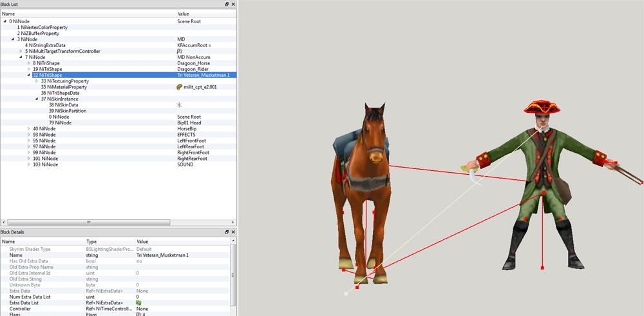
Task: Click the material palette icon beside milit_cpt_e2.001
Action: pos(180,87)
